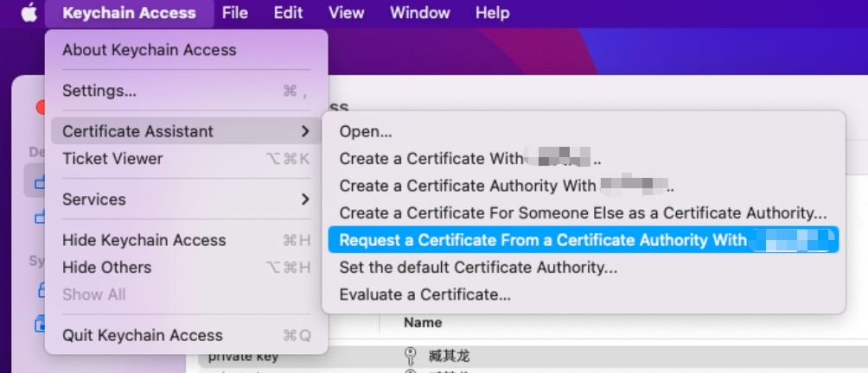Open the Apple menu
The height and width of the screenshot is (373, 868).
[x=29, y=13]
